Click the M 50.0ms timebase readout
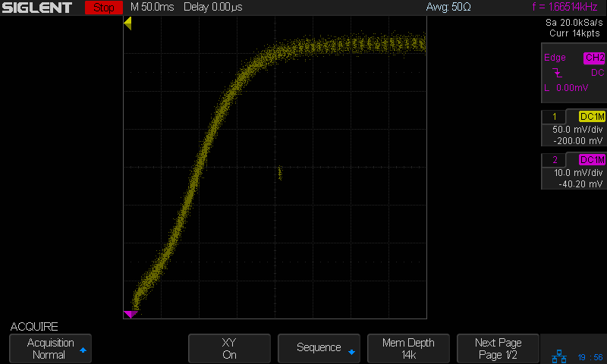The height and width of the screenshot is (364, 607). 152,8
